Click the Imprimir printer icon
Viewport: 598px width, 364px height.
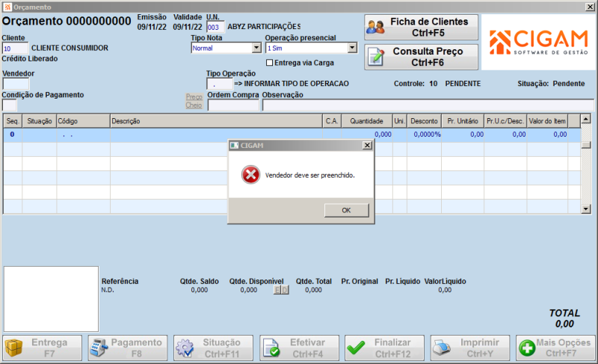tap(442, 348)
